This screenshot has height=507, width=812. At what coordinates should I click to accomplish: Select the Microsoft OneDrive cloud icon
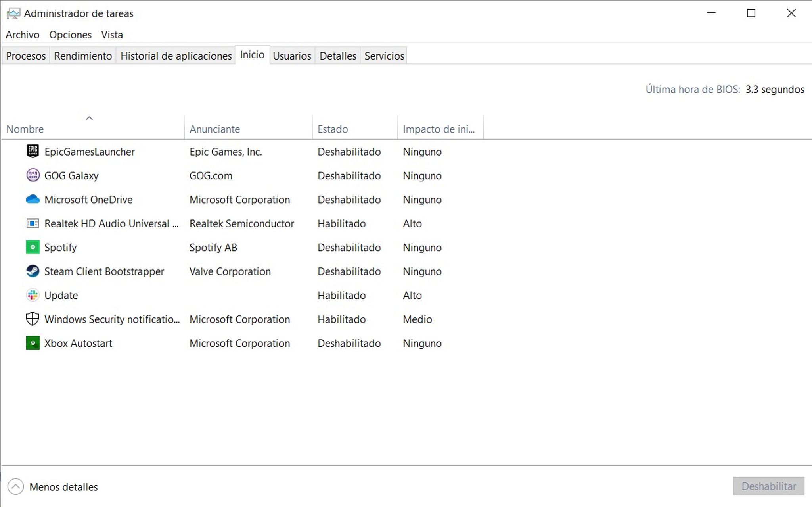[x=33, y=199]
